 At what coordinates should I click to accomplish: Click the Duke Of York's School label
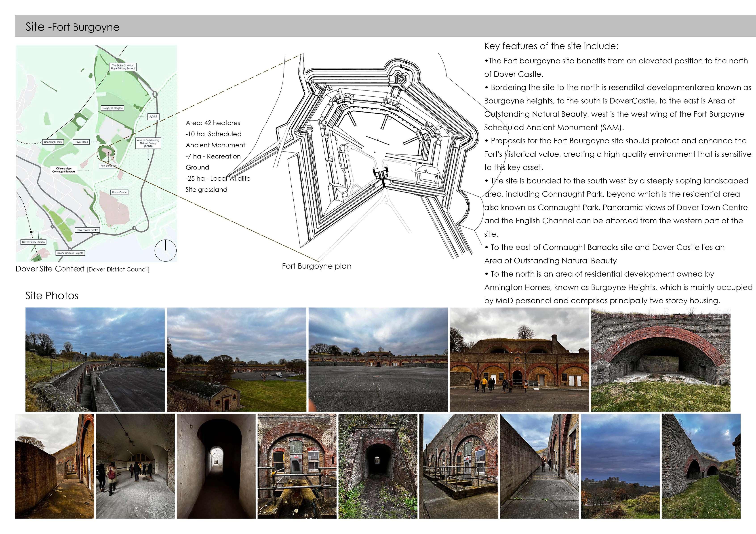pos(123,67)
